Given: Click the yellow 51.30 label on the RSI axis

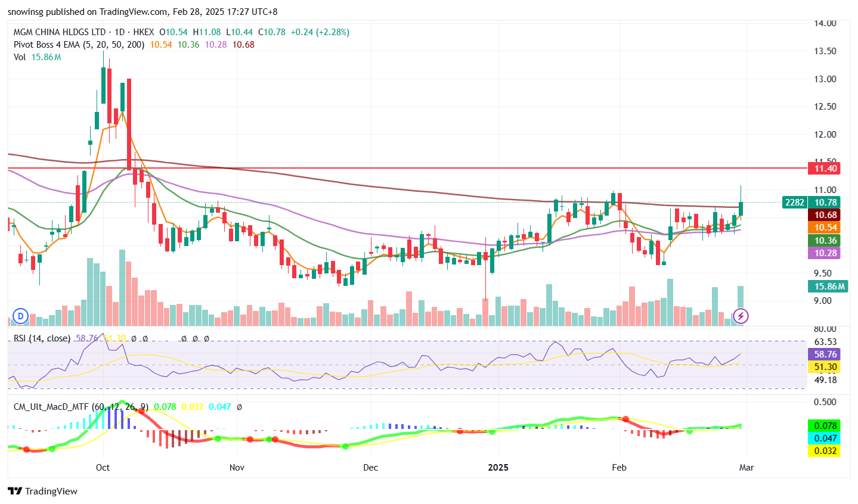Looking at the screenshot, I should [823, 367].
